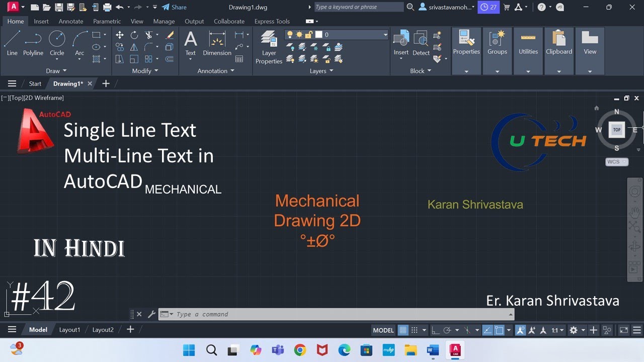Click the Mirror tool icon

[134, 47]
